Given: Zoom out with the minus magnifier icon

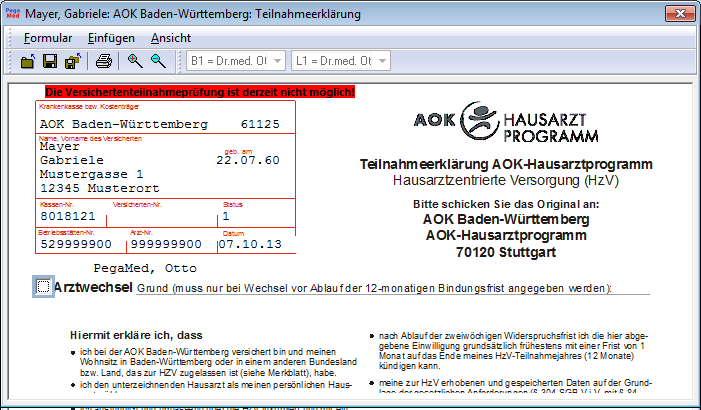Looking at the screenshot, I should [x=158, y=62].
